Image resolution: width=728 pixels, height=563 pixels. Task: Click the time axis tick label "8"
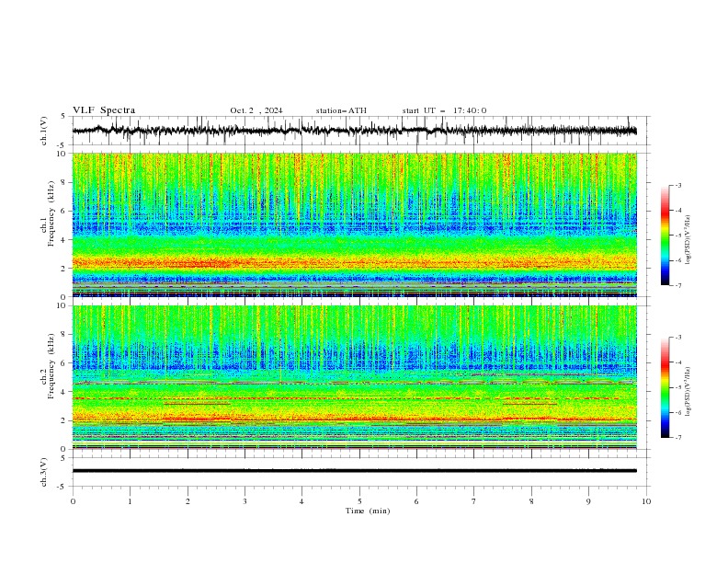(531, 501)
